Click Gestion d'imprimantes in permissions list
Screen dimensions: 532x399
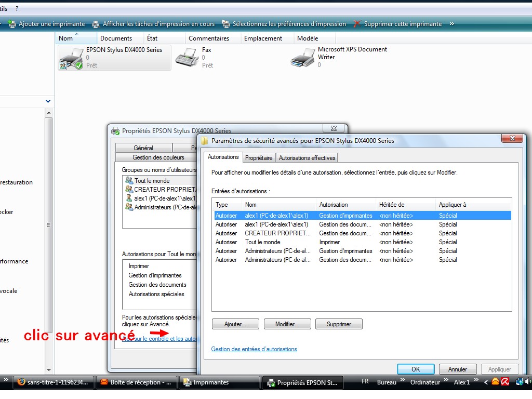tap(155, 275)
